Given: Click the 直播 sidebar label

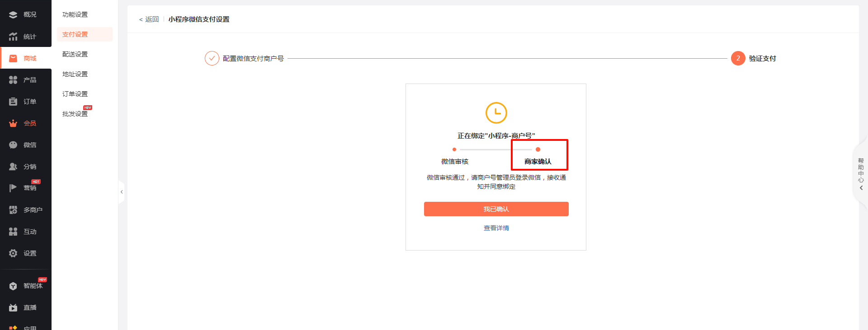Looking at the screenshot, I should click(30, 307).
